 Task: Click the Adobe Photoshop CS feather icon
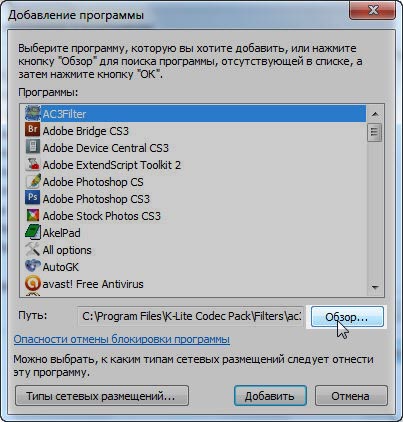point(33,181)
